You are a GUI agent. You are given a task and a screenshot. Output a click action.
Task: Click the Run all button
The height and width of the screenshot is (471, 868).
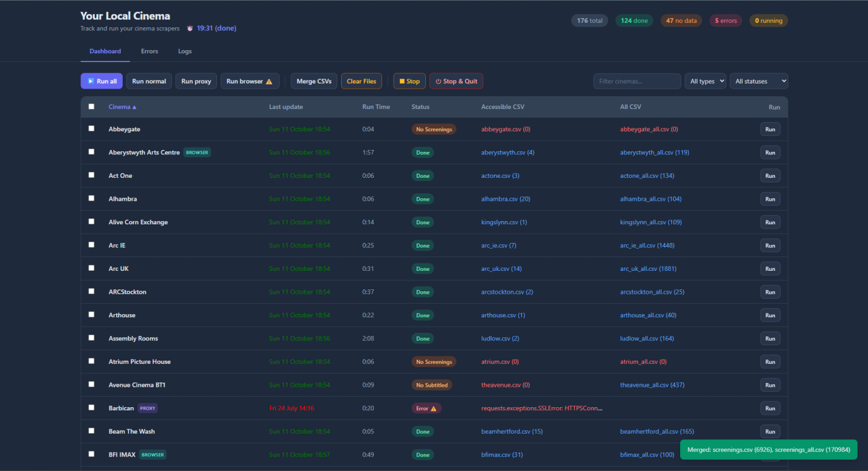point(102,81)
